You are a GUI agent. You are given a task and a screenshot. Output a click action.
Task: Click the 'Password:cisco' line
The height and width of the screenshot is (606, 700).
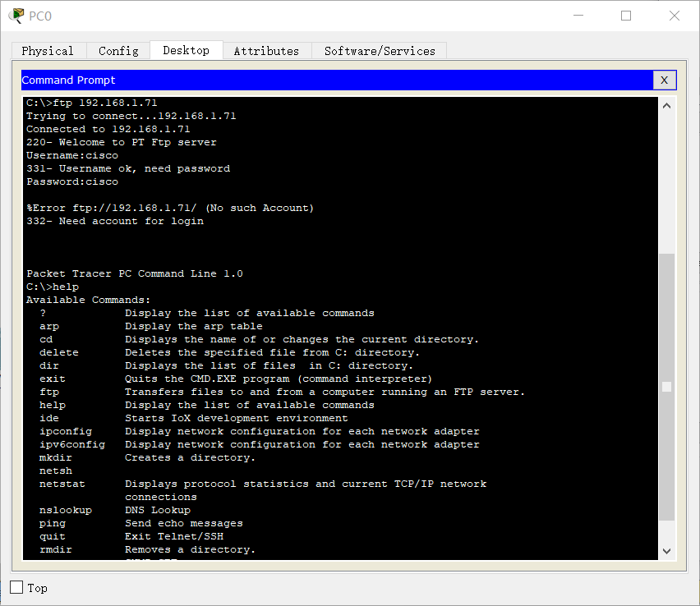click(71, 181)
